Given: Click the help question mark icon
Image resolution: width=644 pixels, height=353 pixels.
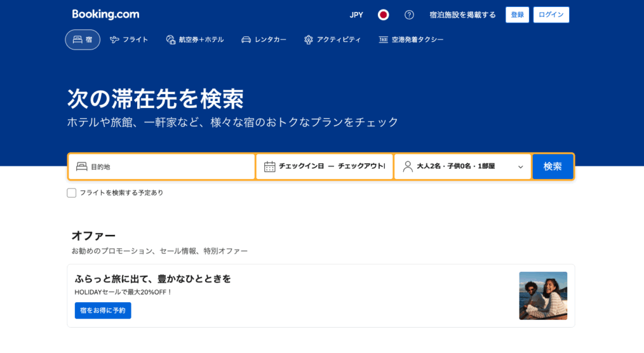Looking at the screenshot, I should pyautogui.click(x=409, y=15).
